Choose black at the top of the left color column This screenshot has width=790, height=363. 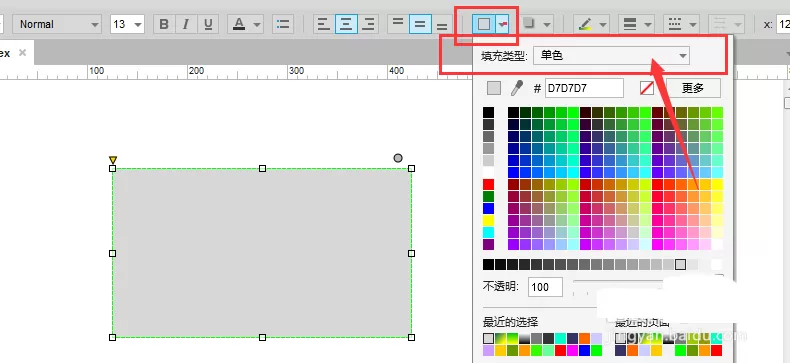click(488, 112)
